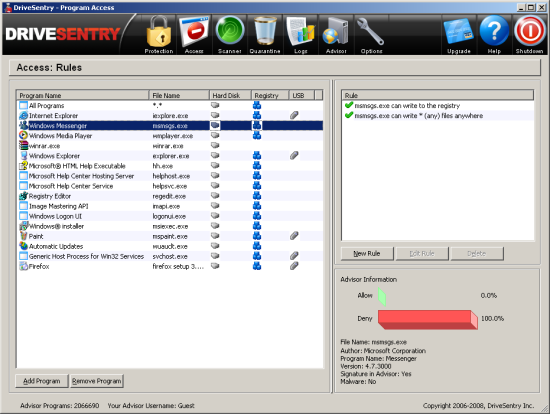Open Help question mark icon
The image size is (550, 414).
(494, 34)
